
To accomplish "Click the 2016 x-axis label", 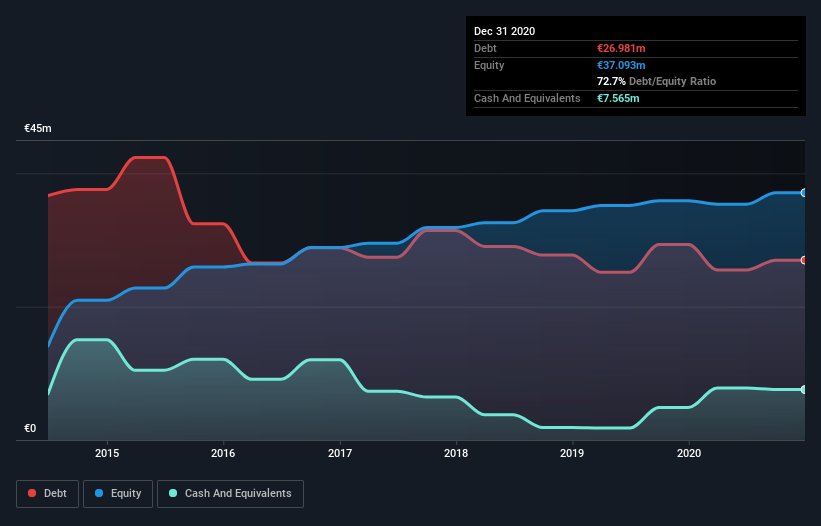I will coord(223,453).
